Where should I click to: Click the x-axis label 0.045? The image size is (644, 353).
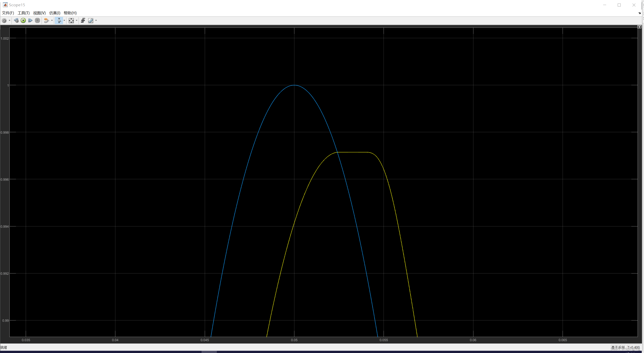coord(205,340)
